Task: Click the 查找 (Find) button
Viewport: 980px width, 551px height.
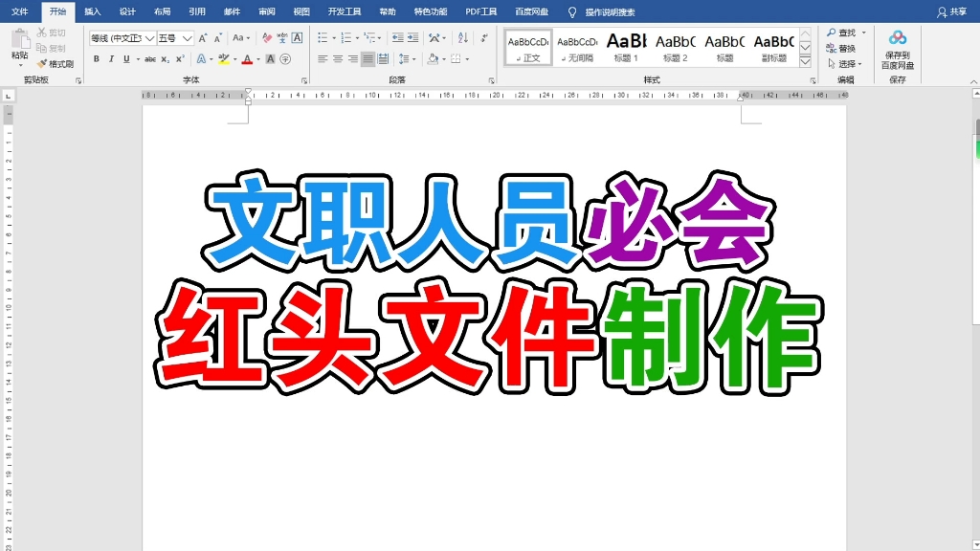Action: (x=842, y=32)
